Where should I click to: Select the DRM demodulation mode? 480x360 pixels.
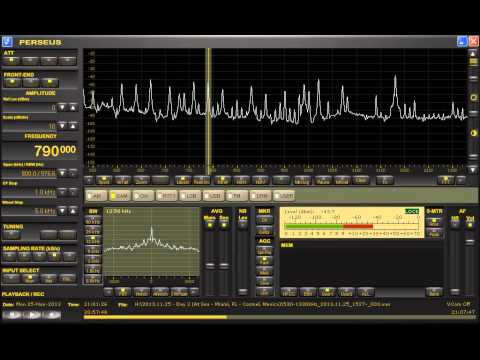coord(260,196)
